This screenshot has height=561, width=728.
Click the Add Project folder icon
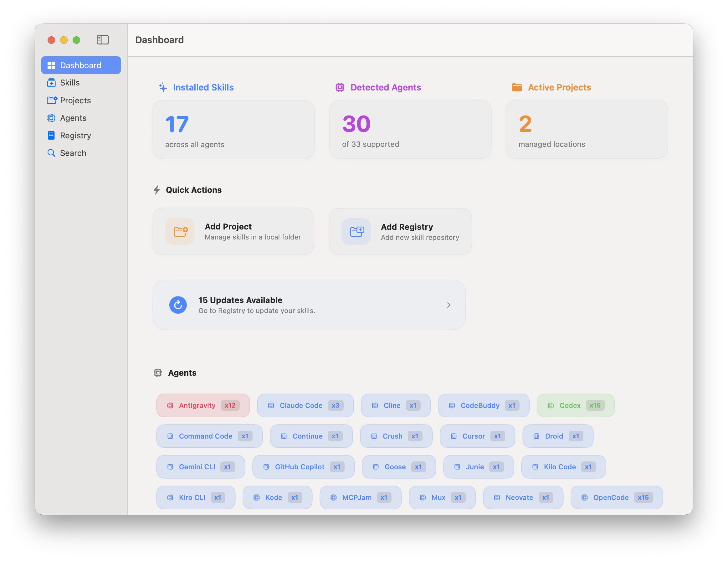tap(180, 231)
